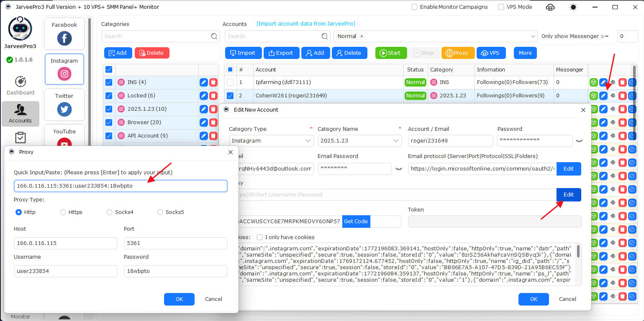The width and height of the screenshot is (644, 321).
Task: Uncheck the Locked (6) category checkbox
Action: tap(109, 96)
